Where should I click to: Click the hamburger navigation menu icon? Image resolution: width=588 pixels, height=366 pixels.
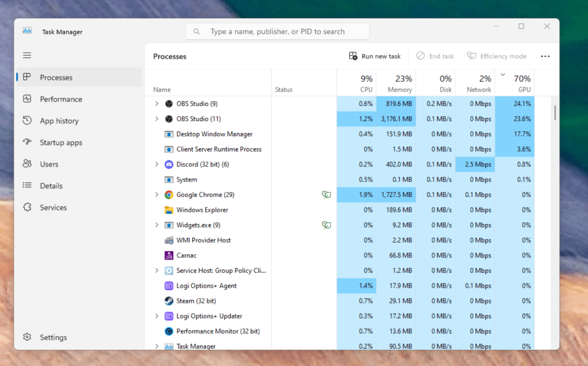(x=27, y=56)
